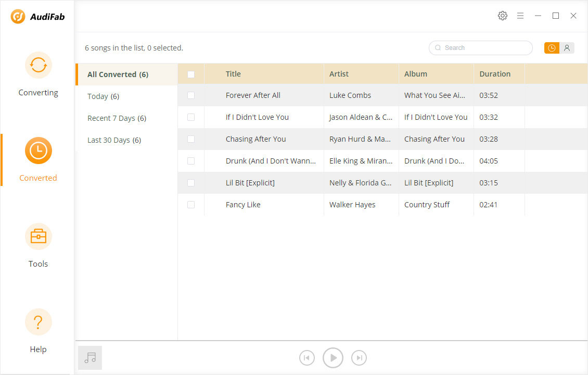Click the songs count status text
Image resolution: width=588 pixels, height=375 pixels.
pos(134,48)
